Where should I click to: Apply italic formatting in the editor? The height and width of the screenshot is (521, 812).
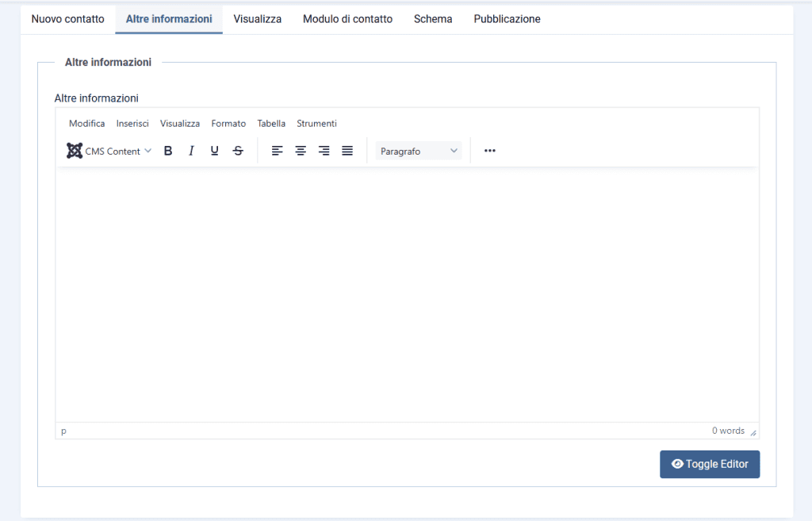[x=191, y=150]
